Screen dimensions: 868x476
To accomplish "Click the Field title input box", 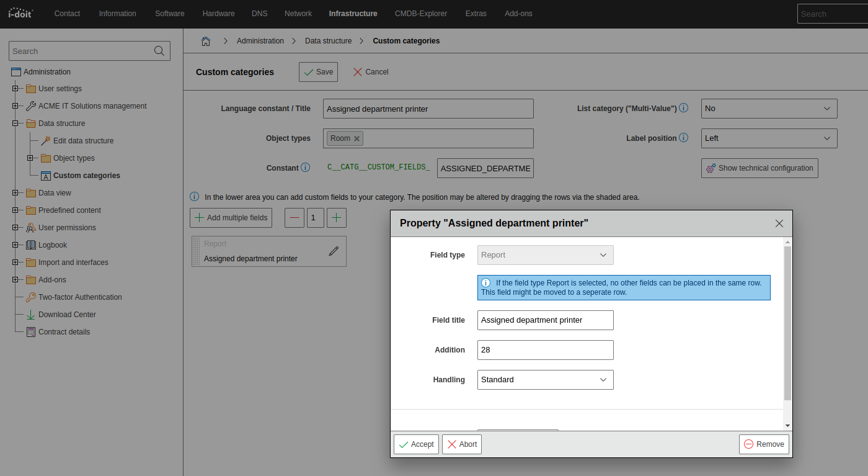I will (x=545, y=320).
